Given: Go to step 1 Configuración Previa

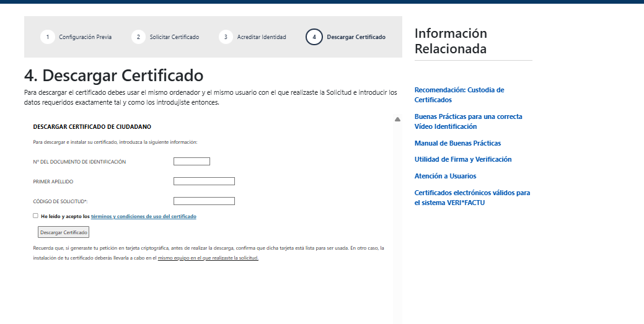Looking at the screenshot, I should [76, 37].
